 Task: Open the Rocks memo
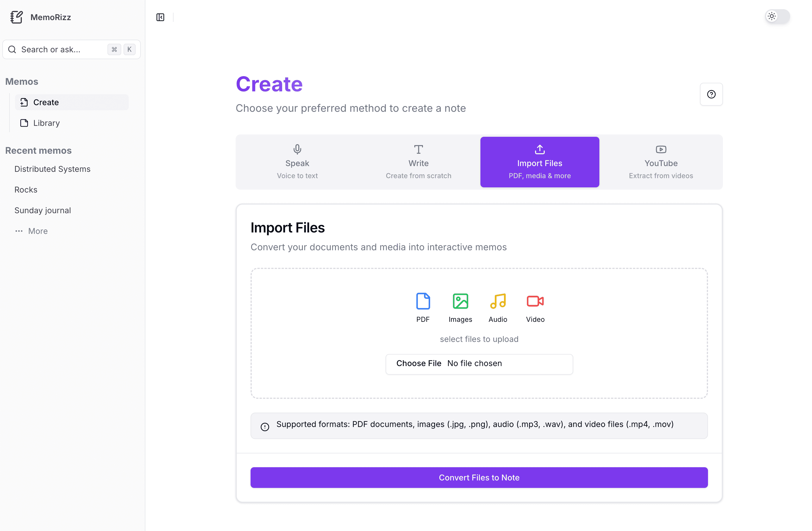26,190
